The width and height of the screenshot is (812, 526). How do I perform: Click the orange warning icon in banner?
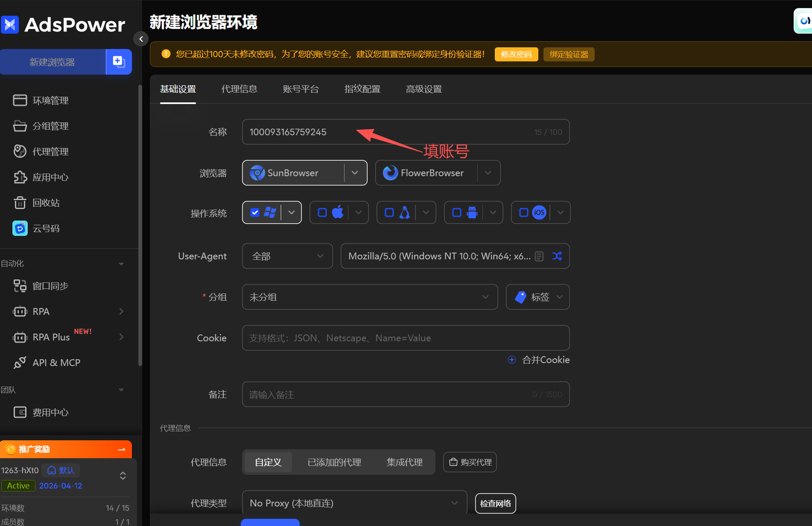pyautogui.click(x=166, y=54)
